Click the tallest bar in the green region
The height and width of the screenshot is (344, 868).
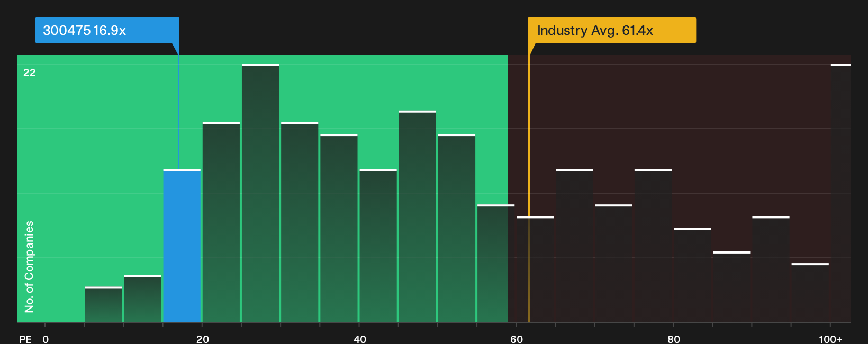[x=260, y=193]
